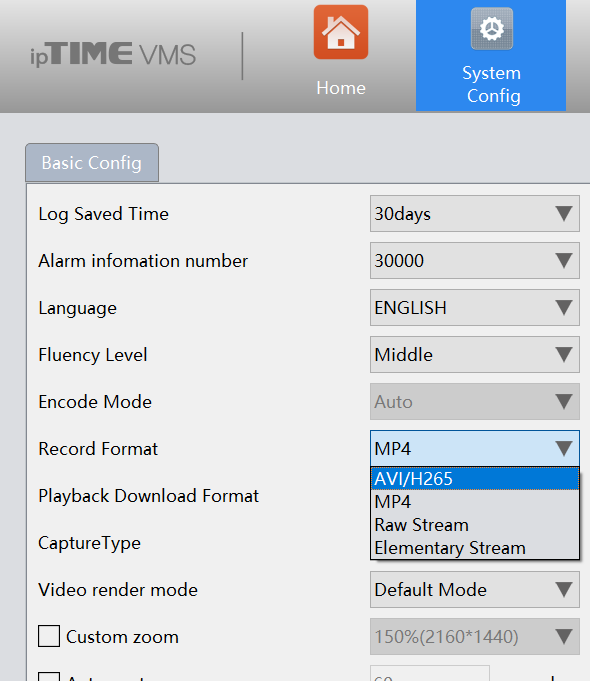
Task: Select MP4 in the dropdown list
Action: tap(475, 502)
